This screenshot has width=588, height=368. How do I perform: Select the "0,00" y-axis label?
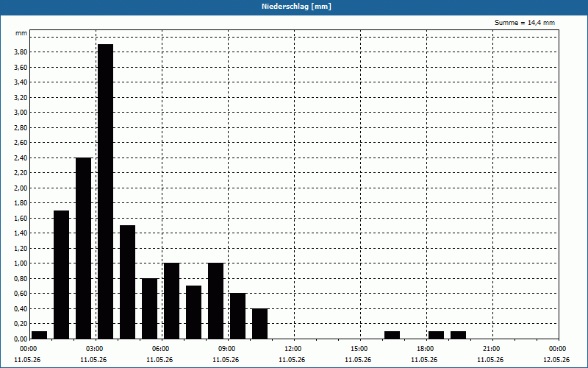(x=21, y=339)
